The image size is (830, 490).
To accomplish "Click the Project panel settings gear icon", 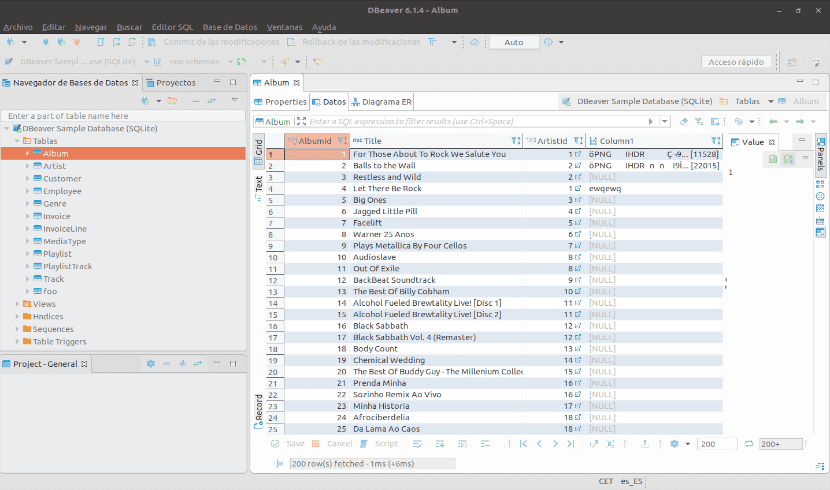I will (x=151, y=364).
